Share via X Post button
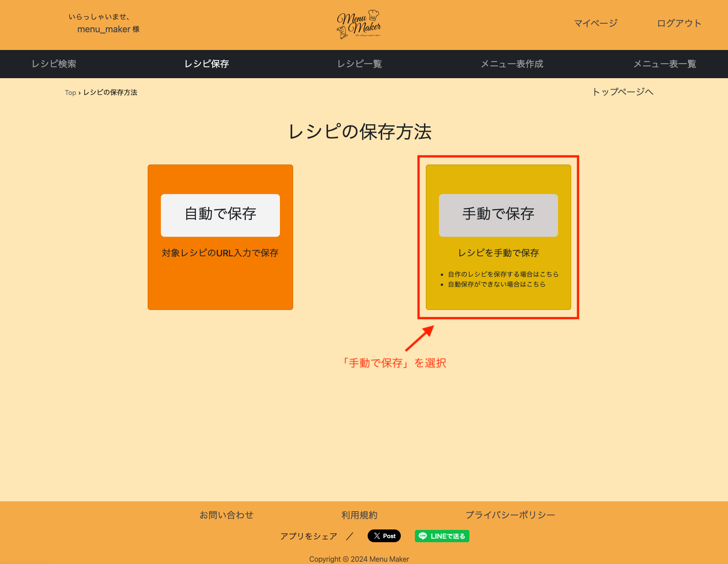 point(384,536)
